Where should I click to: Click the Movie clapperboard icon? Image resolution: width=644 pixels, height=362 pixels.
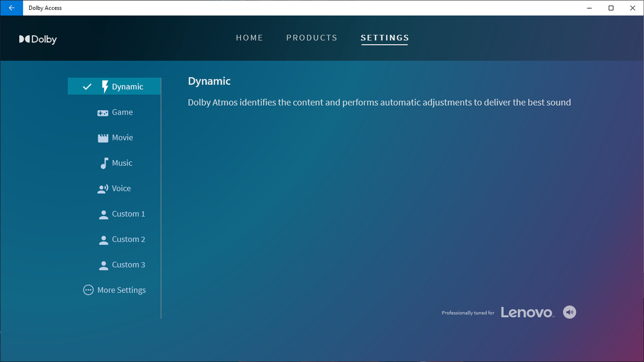[x=103, y=138]
